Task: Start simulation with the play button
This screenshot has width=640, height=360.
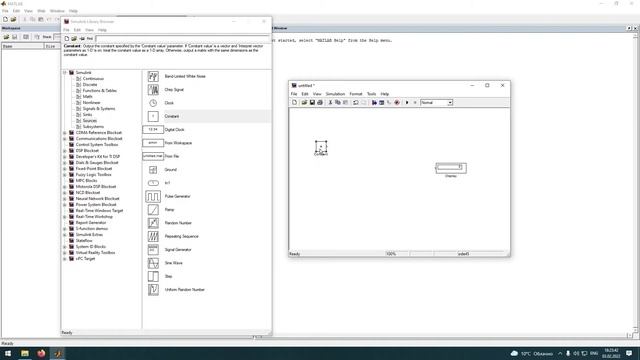Action: [407, 102]
